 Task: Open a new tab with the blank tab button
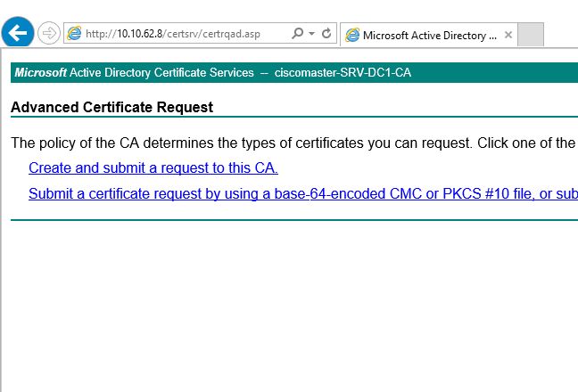(x=531, y=35)
